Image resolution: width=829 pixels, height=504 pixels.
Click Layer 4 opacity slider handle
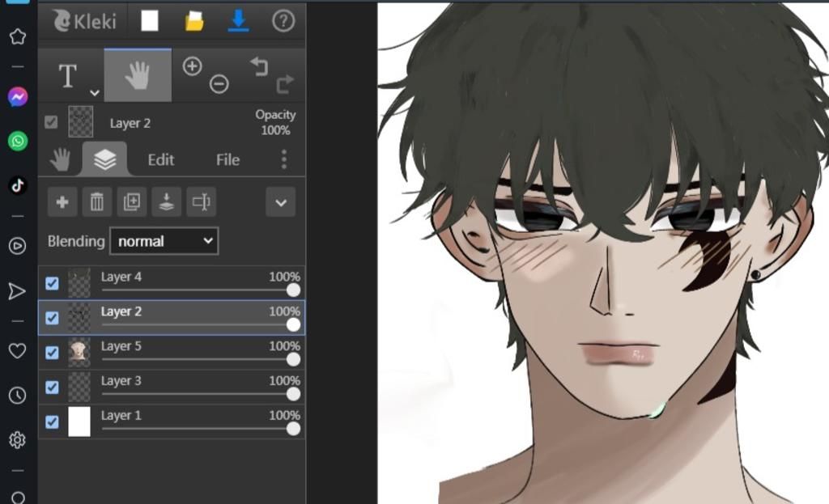coord(293,290)
